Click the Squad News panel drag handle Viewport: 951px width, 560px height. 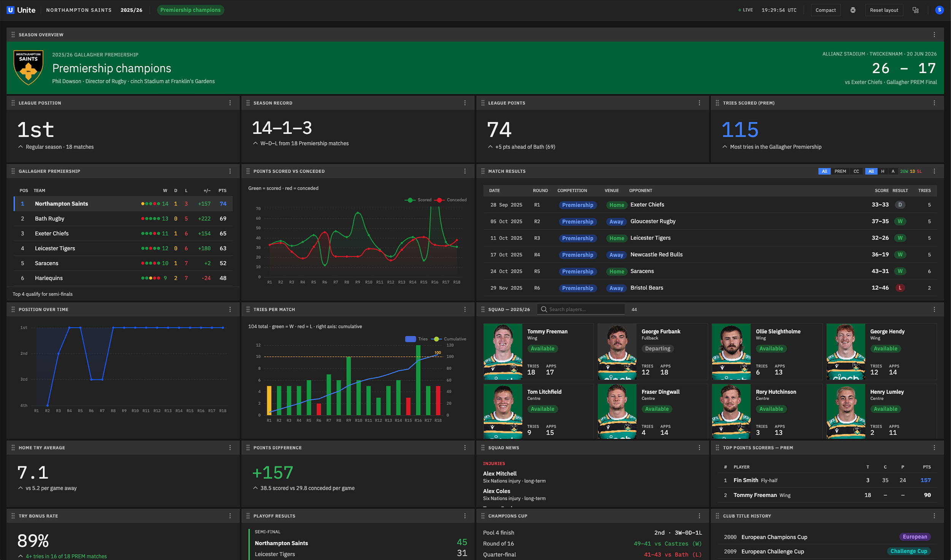coord(483,448)
